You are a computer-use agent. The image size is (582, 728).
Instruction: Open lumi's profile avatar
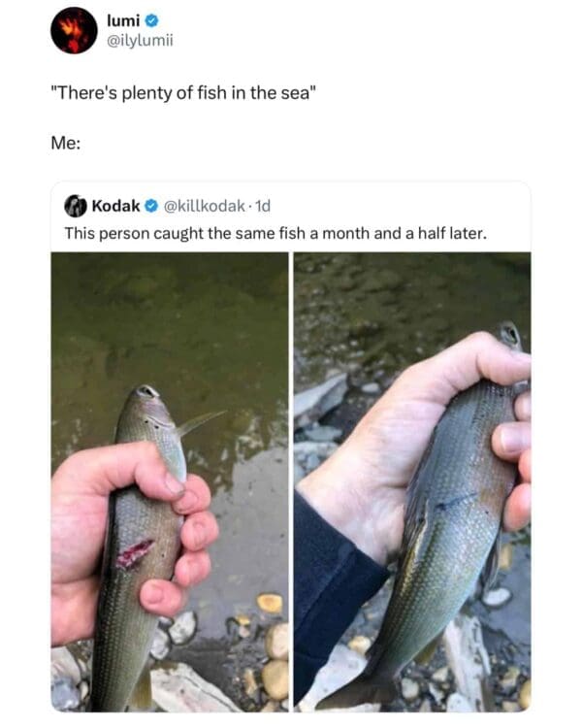(x=74, y=30)
